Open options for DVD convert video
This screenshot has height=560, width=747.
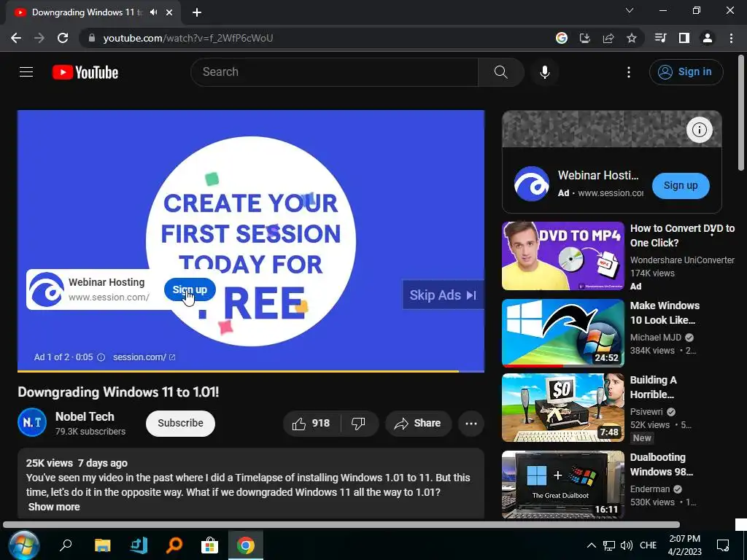pos(712,233)
